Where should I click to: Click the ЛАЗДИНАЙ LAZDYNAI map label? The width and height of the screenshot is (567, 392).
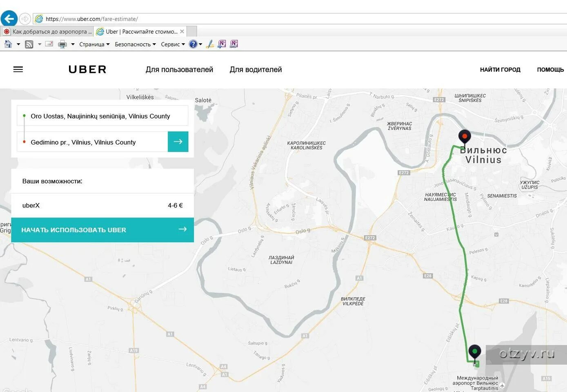[x=281, y=260]
